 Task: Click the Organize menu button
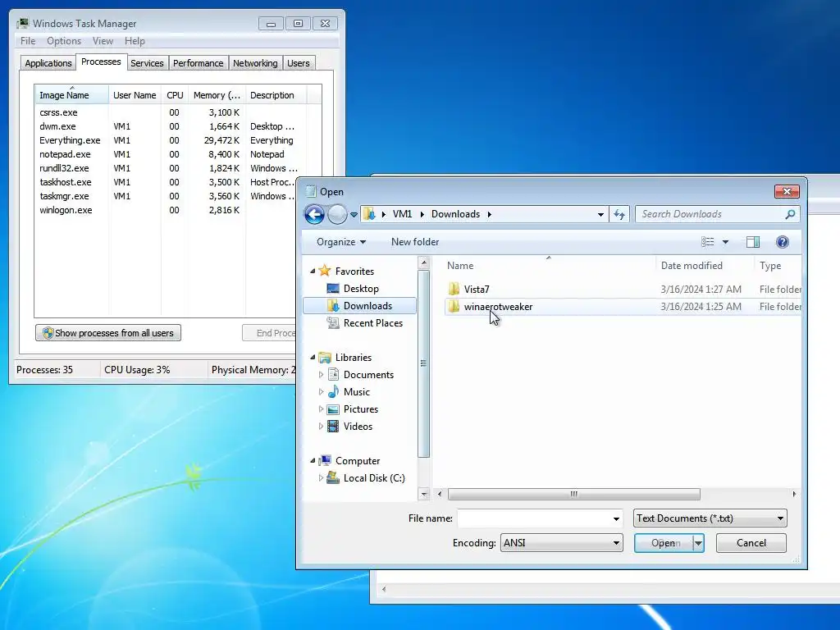(x=340, y=242)
